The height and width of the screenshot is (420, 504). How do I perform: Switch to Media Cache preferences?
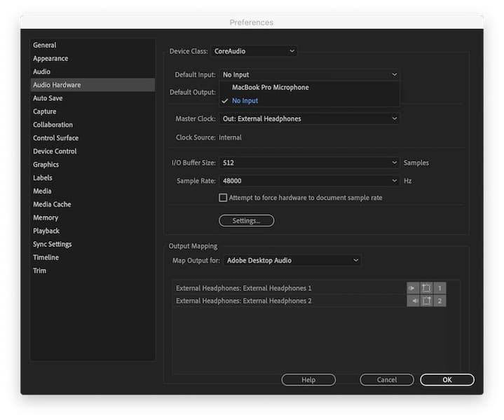52,204
